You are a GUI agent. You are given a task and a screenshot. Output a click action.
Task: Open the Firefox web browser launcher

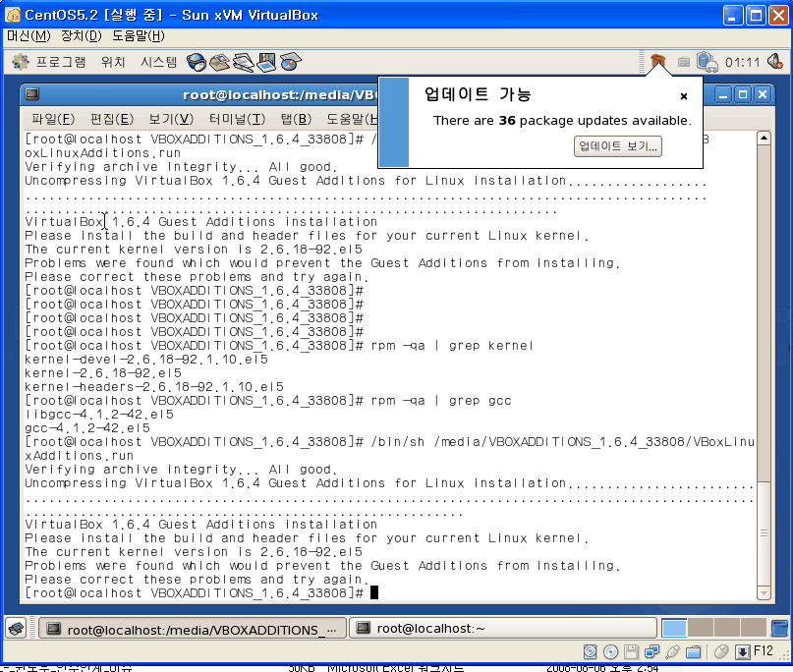(x=197, y=62)
